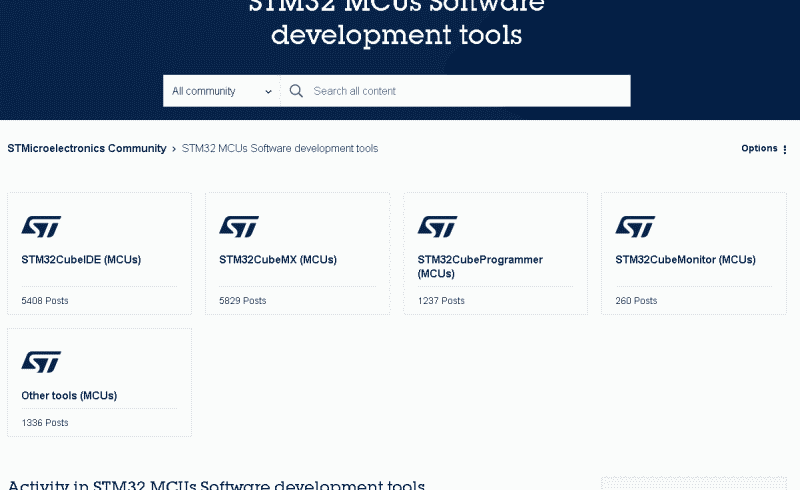Open the Options menu
The image size is (800, 490).
point(764,149)
